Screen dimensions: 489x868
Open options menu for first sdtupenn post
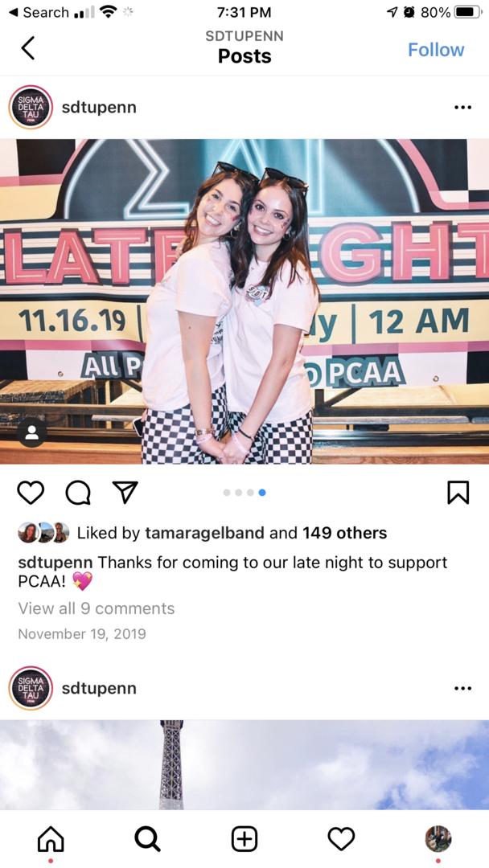point(462,108)
